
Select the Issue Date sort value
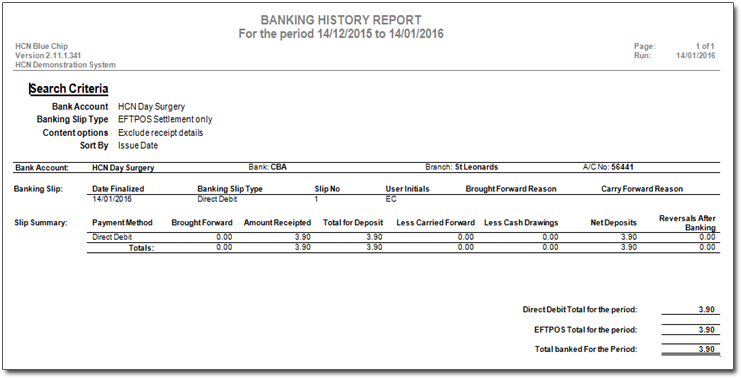(x=138, y=146)
